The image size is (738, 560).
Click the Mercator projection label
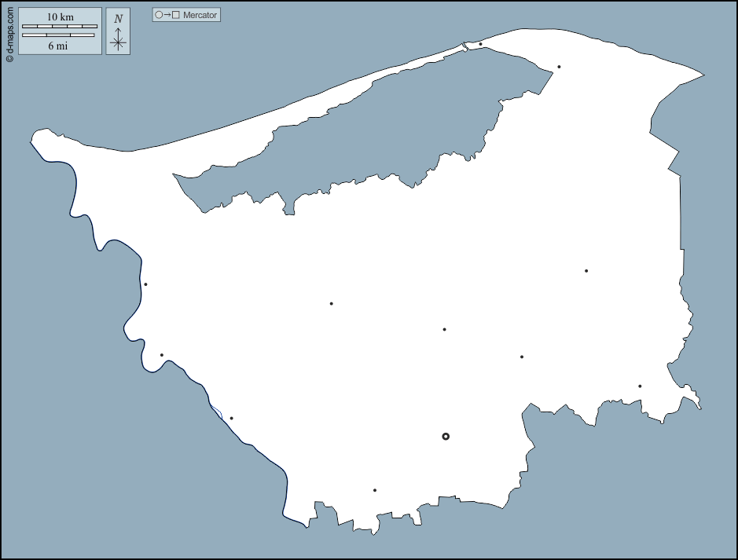200,15
